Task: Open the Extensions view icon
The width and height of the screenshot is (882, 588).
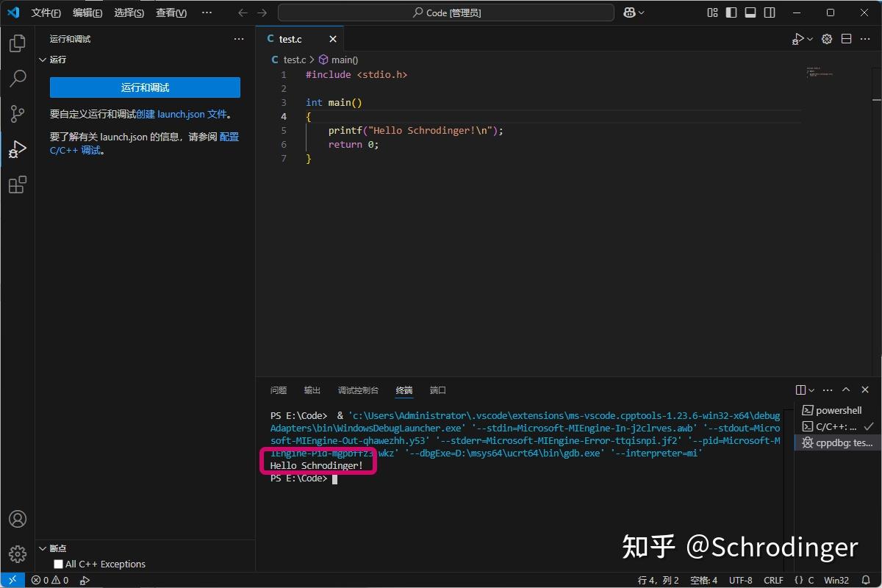Action: (17, 184)
